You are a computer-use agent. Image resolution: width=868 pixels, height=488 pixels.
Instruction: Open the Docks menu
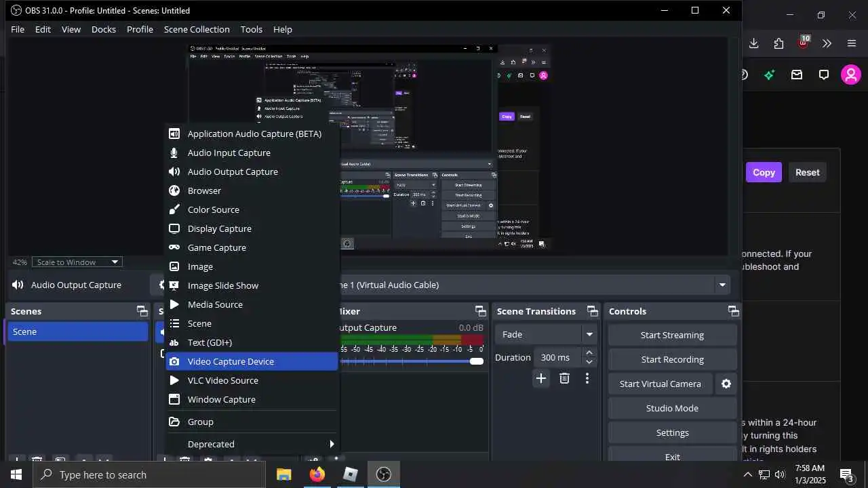click(x=104, y=29)
